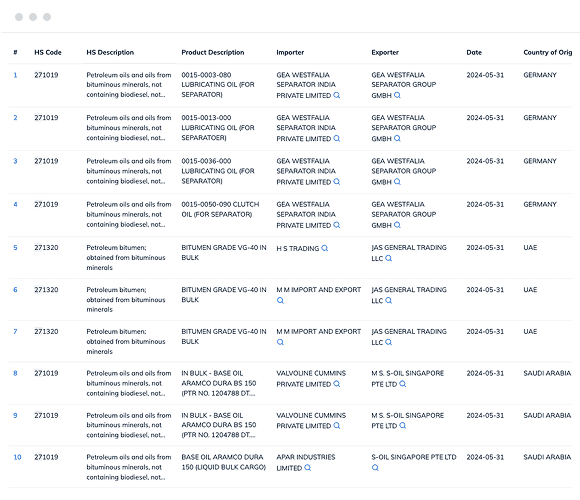Click the Product Description column header
Image resolution: width=580 pixels, height=500 pixels.
pyautogui.click(x=213, y=53)
